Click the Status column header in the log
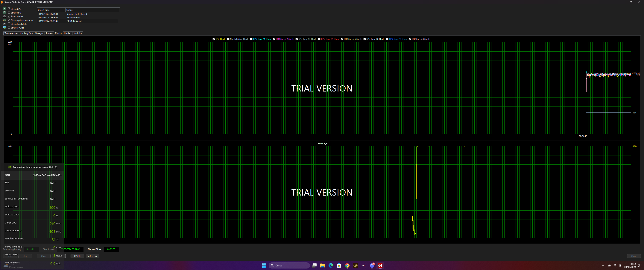 [x=92, y=10]
